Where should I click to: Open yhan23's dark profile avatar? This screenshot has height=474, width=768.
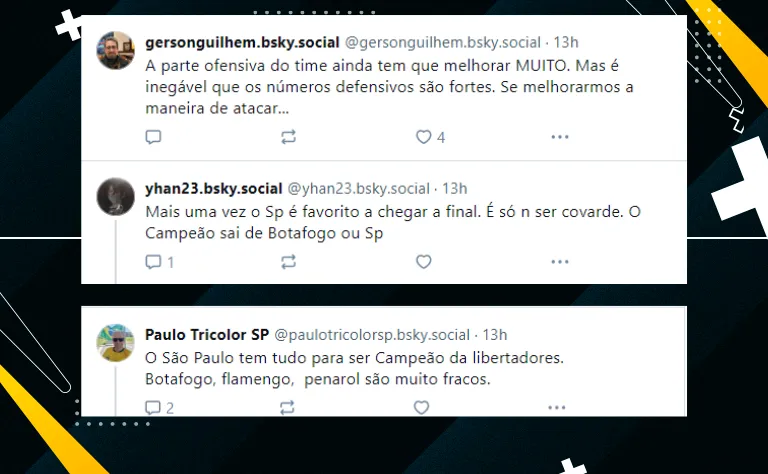[x=116, y=196]
